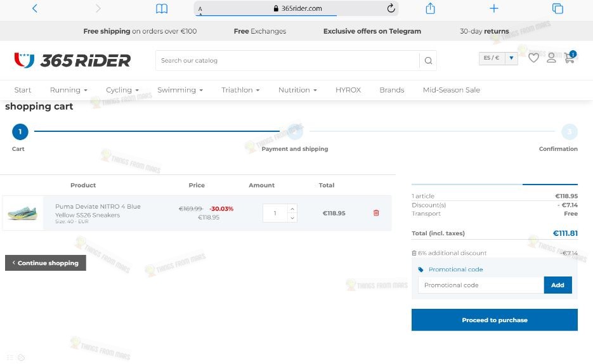This screenshot has width=593, height=364.
Task: Open the user account icon
Action: (x=551, y=58)
